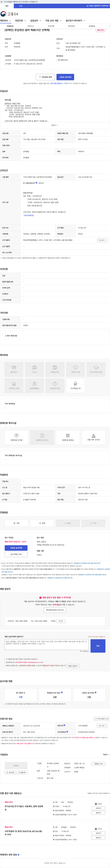Click the 장애인용 주차장 icon card
This screenshot has height=868, width=110.
click(16, 437)
